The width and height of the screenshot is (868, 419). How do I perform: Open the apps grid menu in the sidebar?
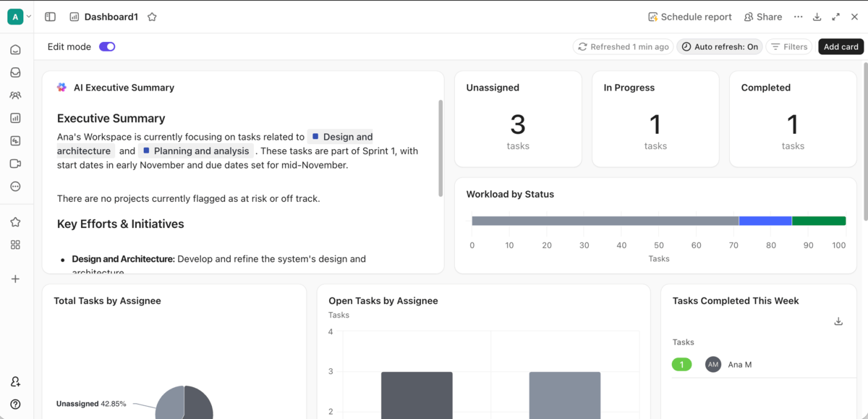pyautogui.click(x=14, y=245)
